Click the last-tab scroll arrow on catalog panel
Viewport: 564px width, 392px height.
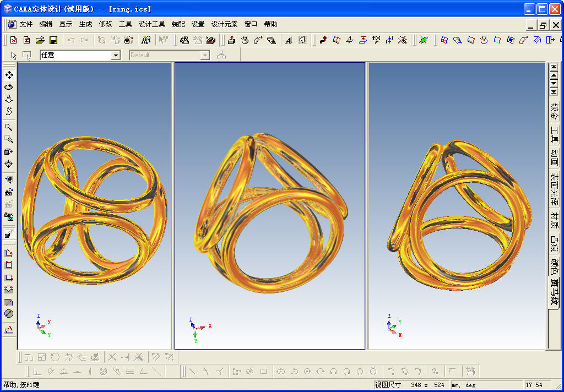click(554, 92)
